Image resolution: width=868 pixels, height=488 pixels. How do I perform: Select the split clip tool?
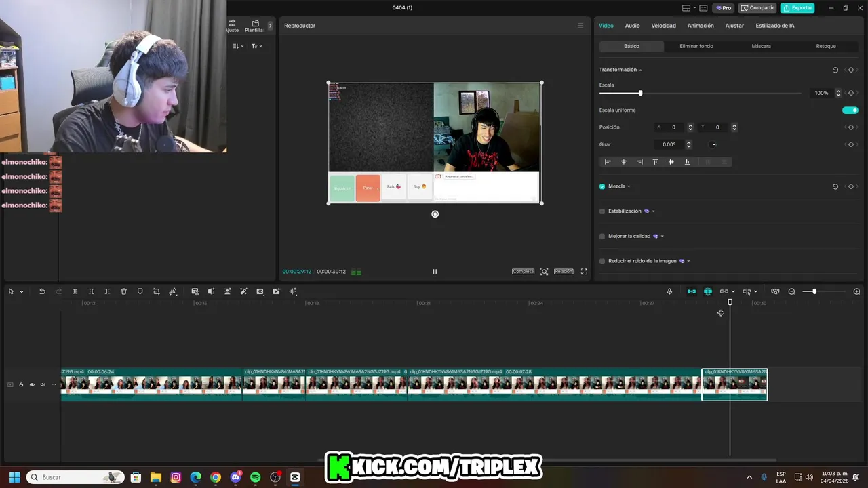click(x=75, y=291)
